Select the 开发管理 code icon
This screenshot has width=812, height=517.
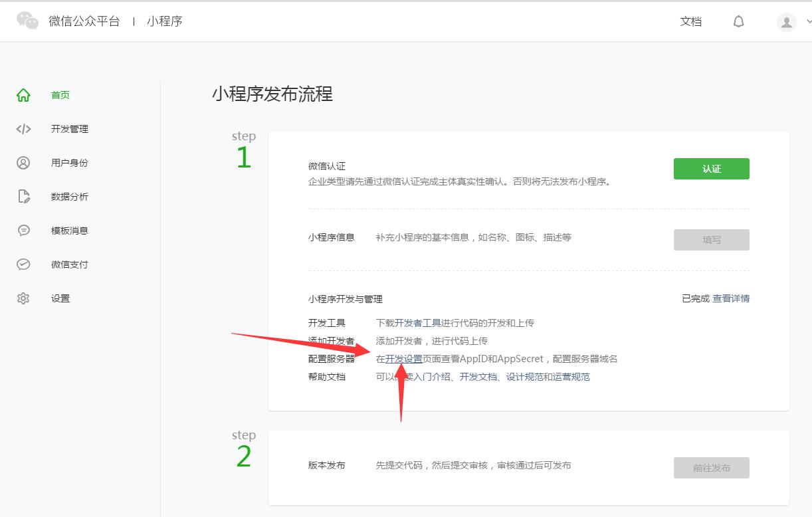[x=23, y=129]
